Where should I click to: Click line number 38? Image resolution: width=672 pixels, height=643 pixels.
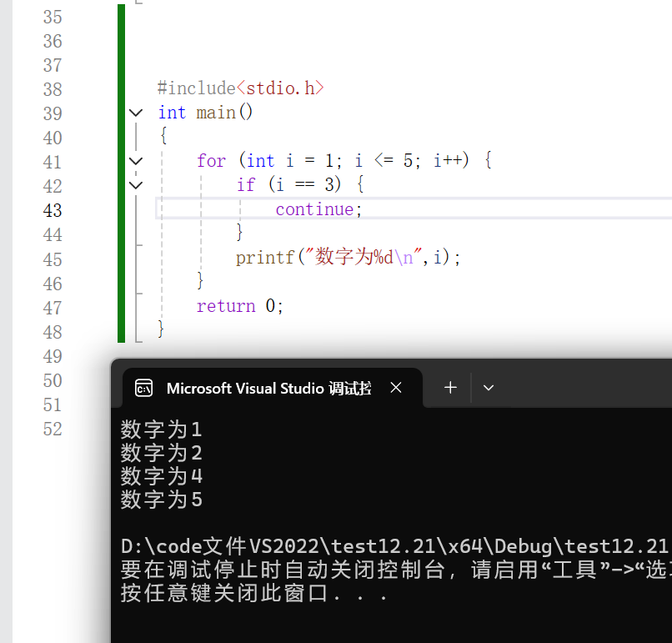52,88
